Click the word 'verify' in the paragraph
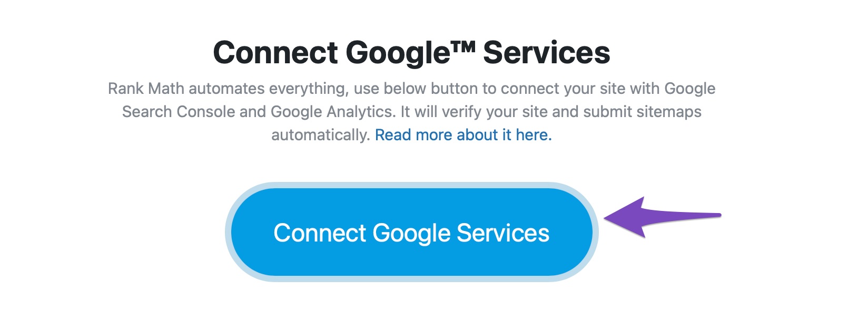The image size is (868, 328). pos(463,111)
